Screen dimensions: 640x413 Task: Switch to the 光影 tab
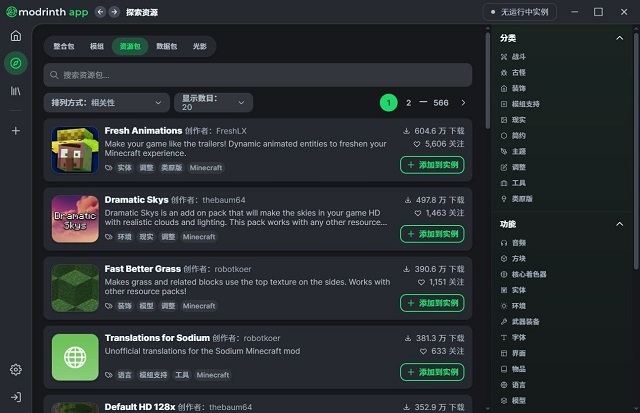200,47
